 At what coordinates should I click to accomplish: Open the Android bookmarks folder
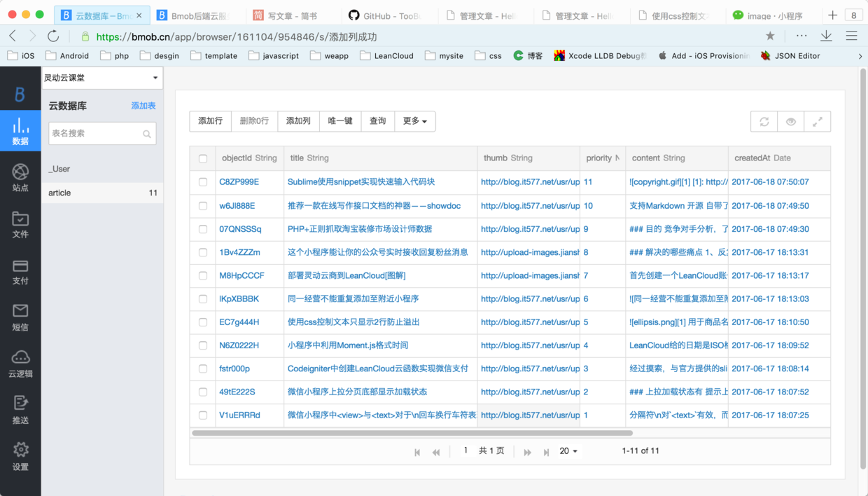click(x=67, y=56)
